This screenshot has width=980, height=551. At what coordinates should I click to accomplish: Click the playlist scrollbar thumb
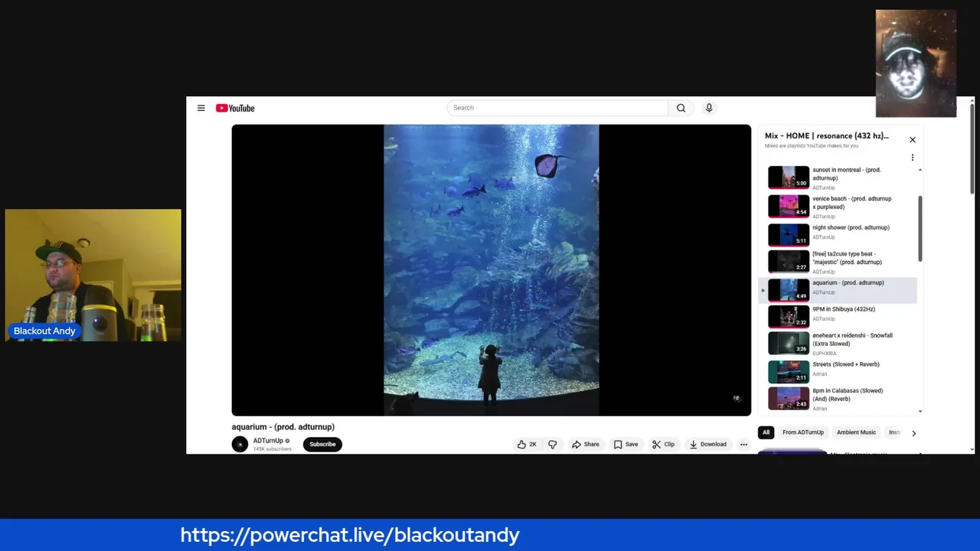[920, 228]
